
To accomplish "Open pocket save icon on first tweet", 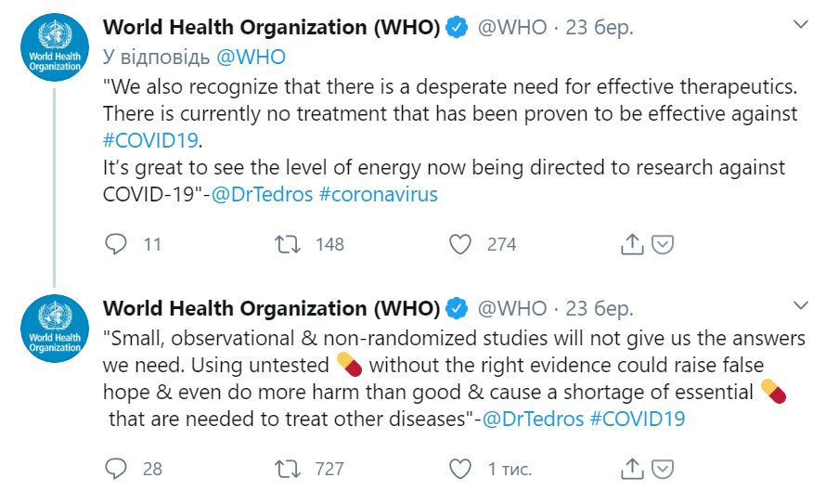I will click(x=663, y=244).
